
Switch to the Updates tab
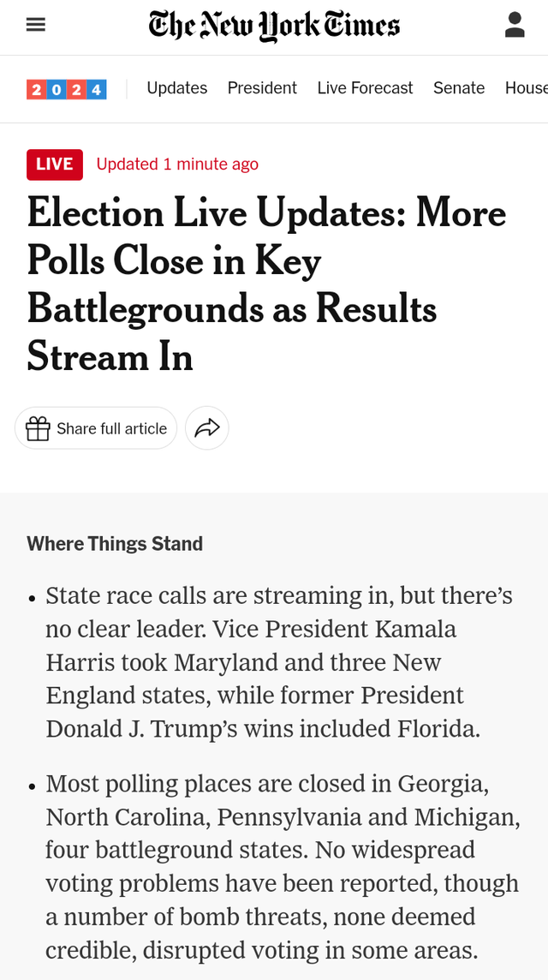click(x=177, y=88)
